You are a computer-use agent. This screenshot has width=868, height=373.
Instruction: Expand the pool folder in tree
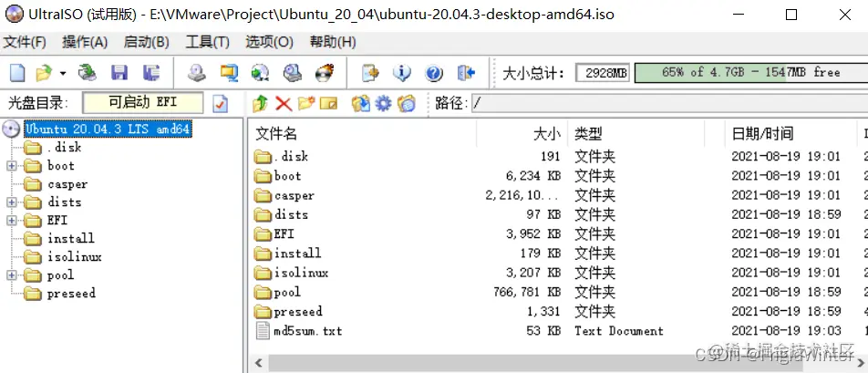[12, 275]
